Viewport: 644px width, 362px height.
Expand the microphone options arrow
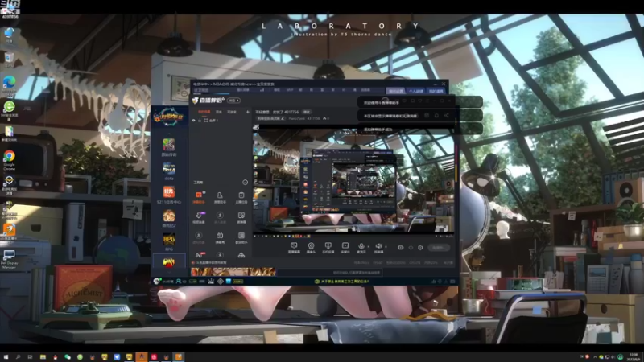point(369,247)
